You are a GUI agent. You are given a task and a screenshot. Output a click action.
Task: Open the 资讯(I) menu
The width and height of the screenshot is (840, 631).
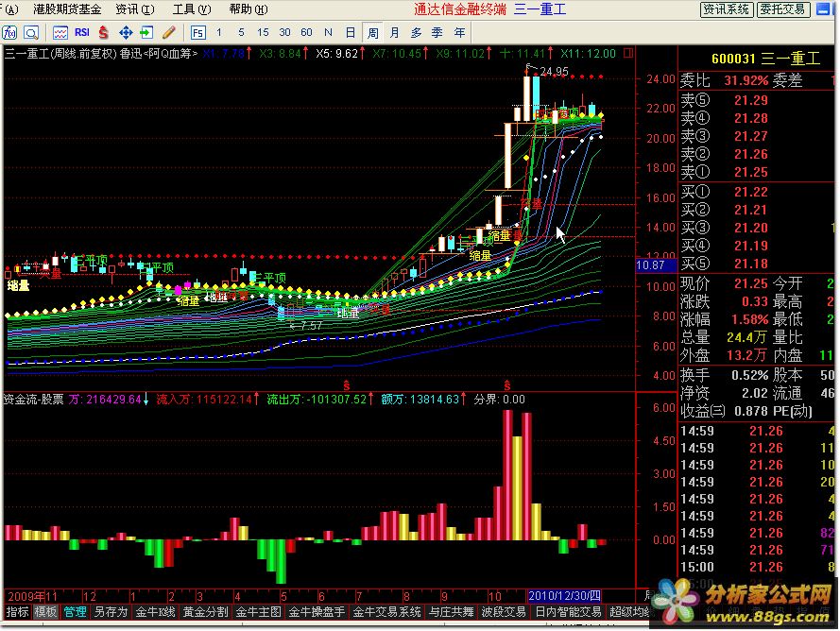click(x=135, y=9)
